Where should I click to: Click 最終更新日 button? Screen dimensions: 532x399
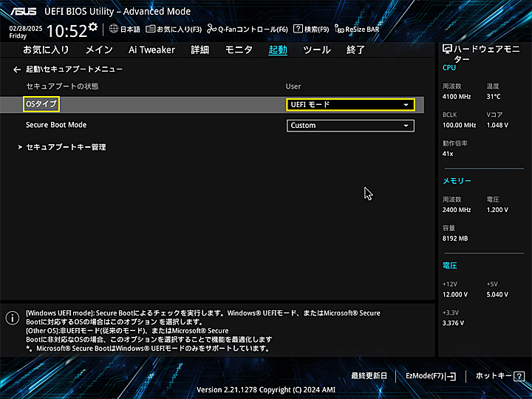[x=369, y=376]
